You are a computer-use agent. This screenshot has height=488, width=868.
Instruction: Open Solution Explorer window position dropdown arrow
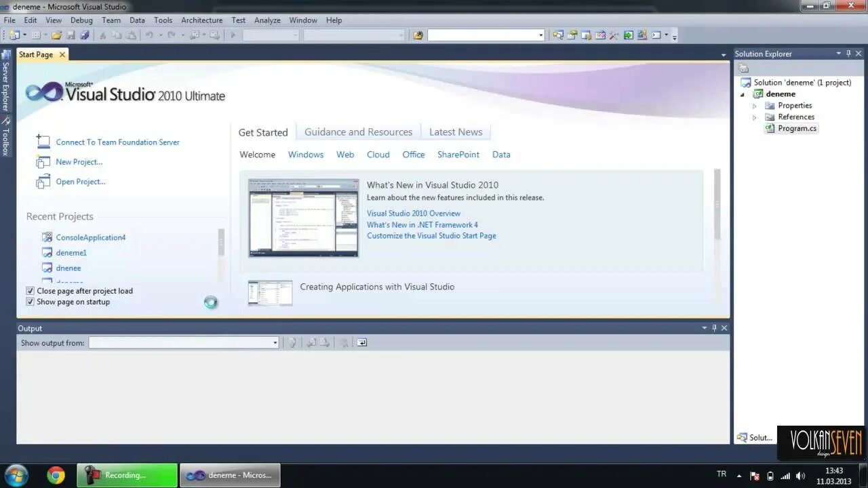tap(838, 54)
